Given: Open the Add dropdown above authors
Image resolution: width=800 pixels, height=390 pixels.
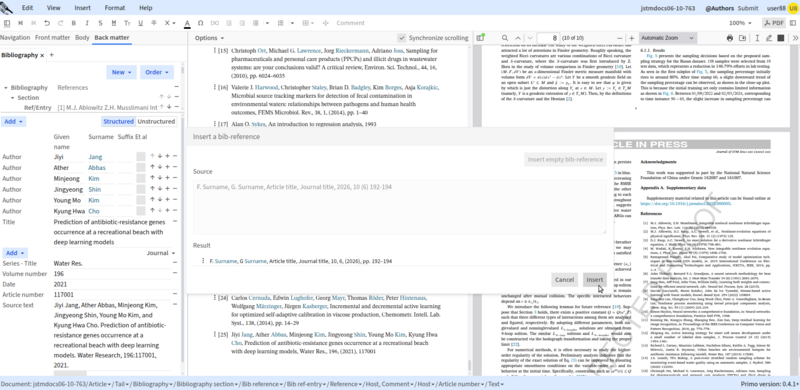Looking at the screenshot, I should point(14,121).
